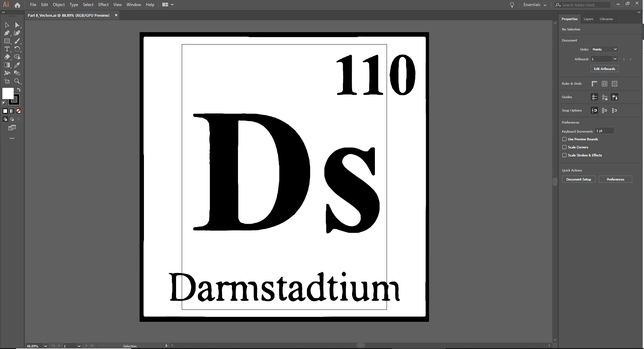Image resolution: width=644 pixels, height=349 pixels.
Task: Open the Essentials workspace dropdown
Action: tap(535, 5)
